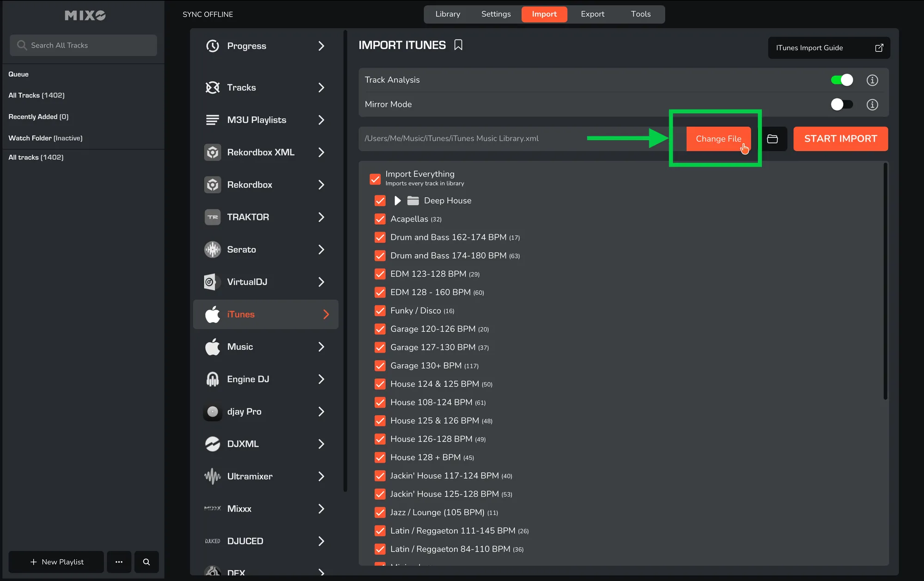Image resolution: width=924 pixels, height=581 pixels.
Task: Disable the Track Analysis toggle
Action: pos(842,80)
